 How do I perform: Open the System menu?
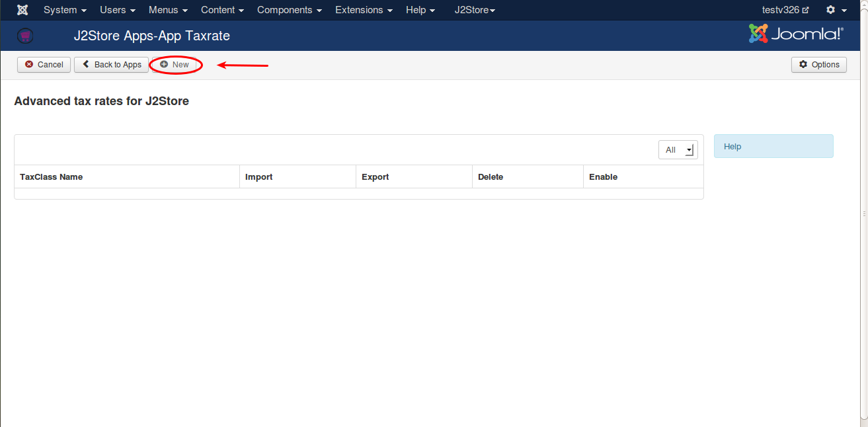click(65, 10)
